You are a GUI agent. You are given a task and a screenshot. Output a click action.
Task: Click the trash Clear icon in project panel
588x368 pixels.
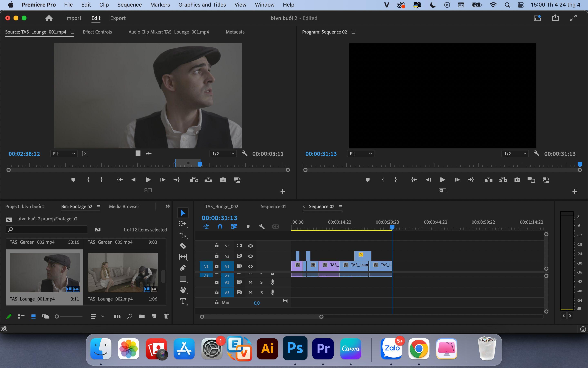(x=166, y=316)
